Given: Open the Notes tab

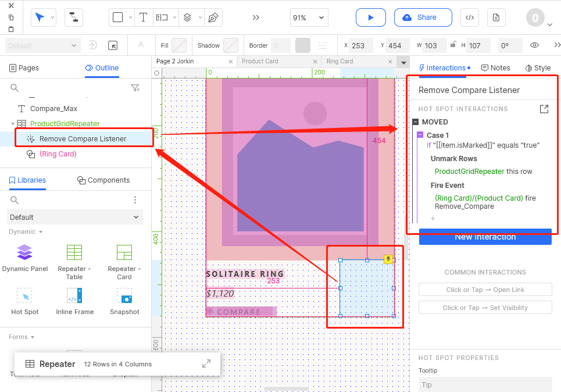Looking at the screenshot, I should coord(495,68).
